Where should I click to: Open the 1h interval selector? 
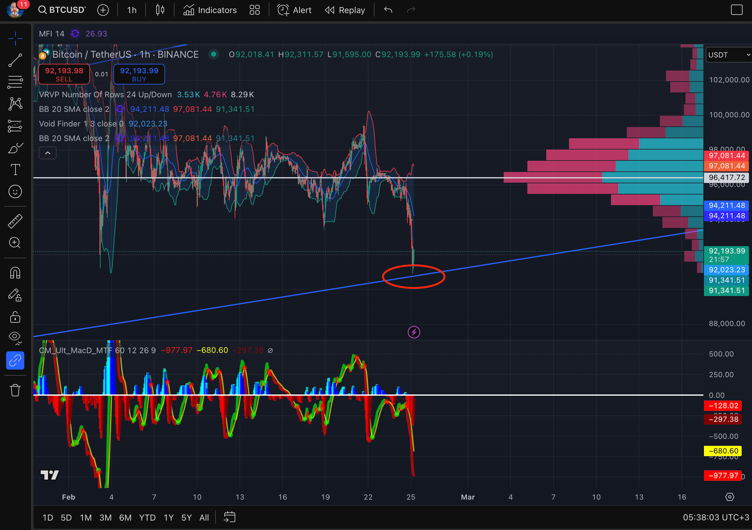pyautogui.click(x=131, y=10)
